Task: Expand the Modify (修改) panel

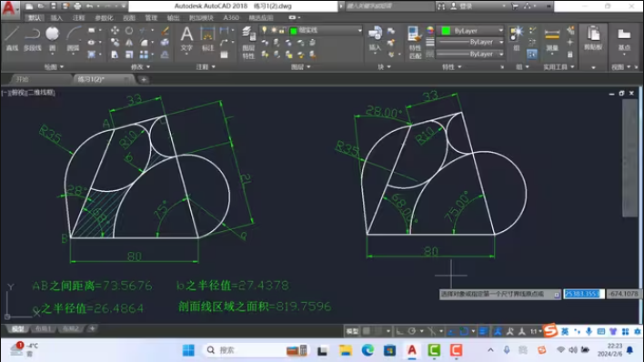Action: click(140, 66)
